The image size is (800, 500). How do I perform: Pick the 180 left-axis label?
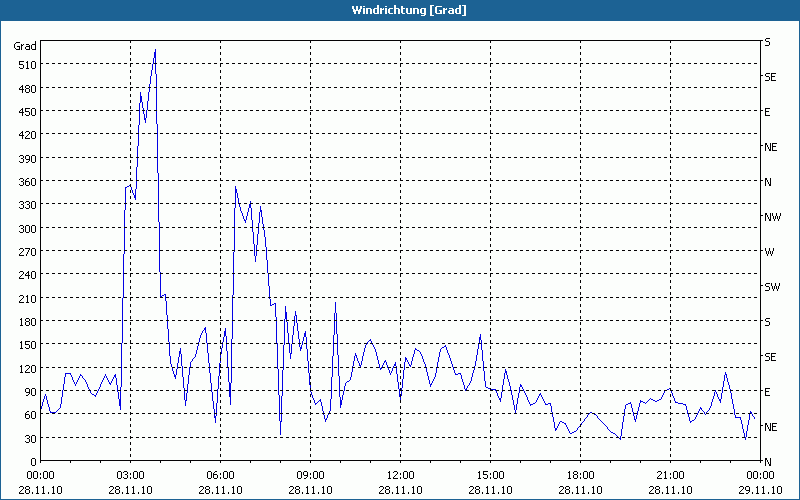(x=28, y=321)
